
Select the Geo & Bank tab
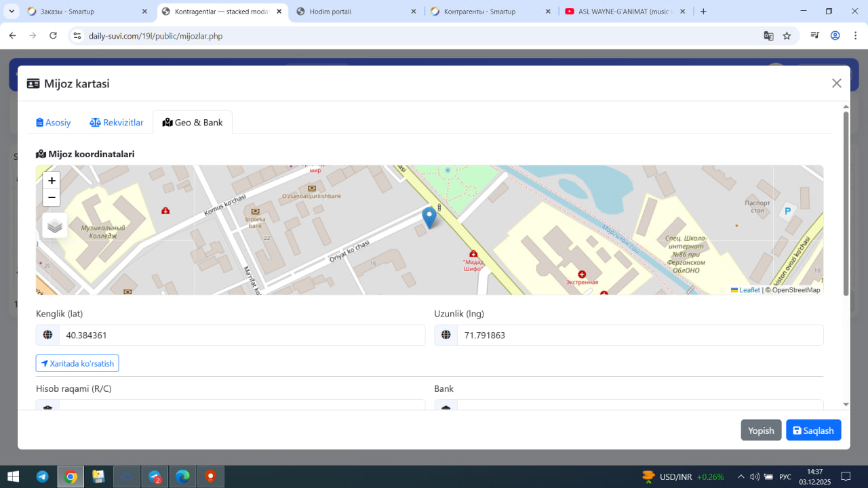tap(193, 123)
